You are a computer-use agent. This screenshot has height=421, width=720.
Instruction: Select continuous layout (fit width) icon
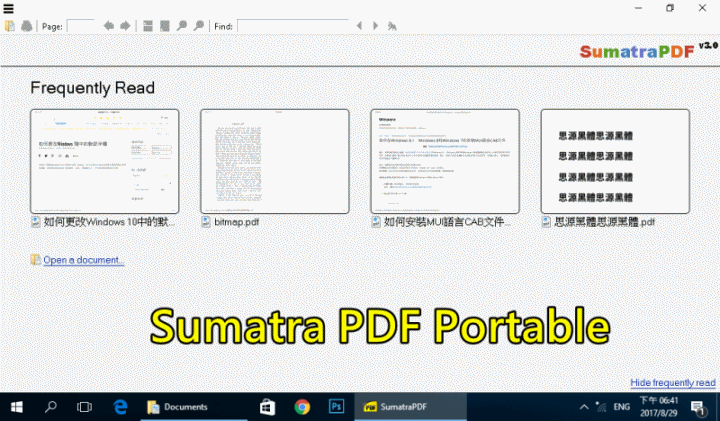click(x=147, y=26)
